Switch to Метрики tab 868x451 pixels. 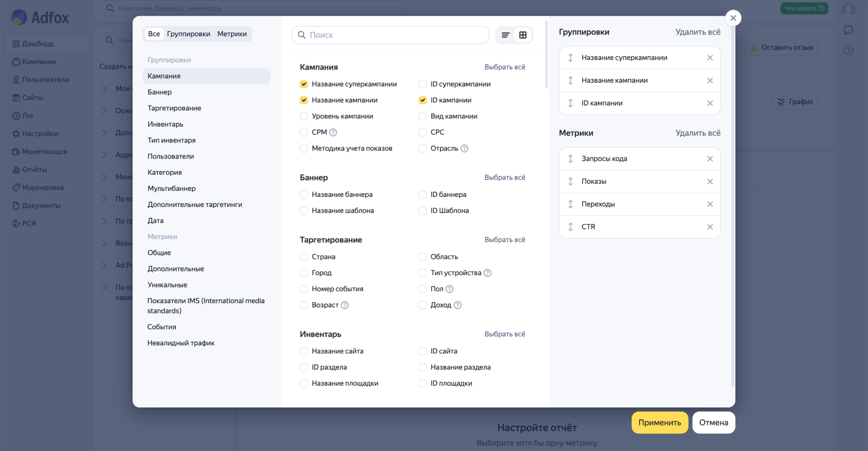click(232, 34)
